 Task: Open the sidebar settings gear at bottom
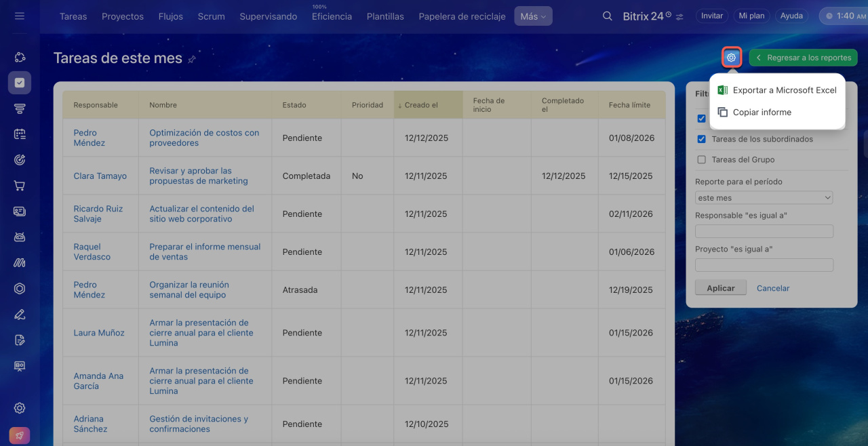pos(20,408)
